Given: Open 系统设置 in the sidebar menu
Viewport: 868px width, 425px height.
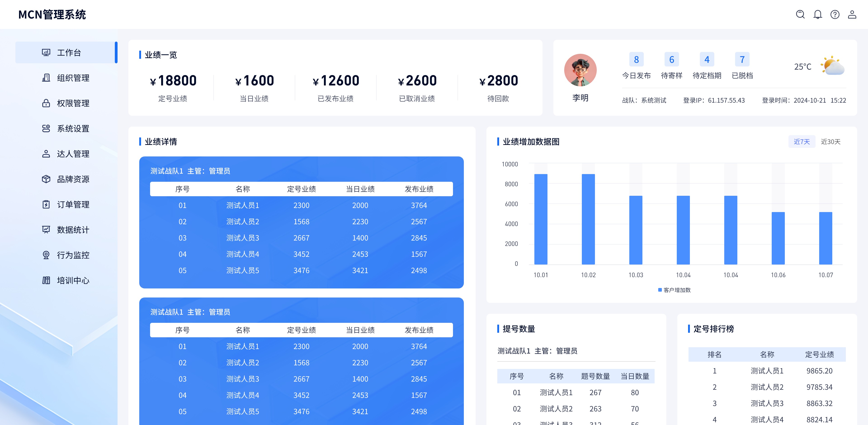Looking at the screenshot, I should point(73,128).
